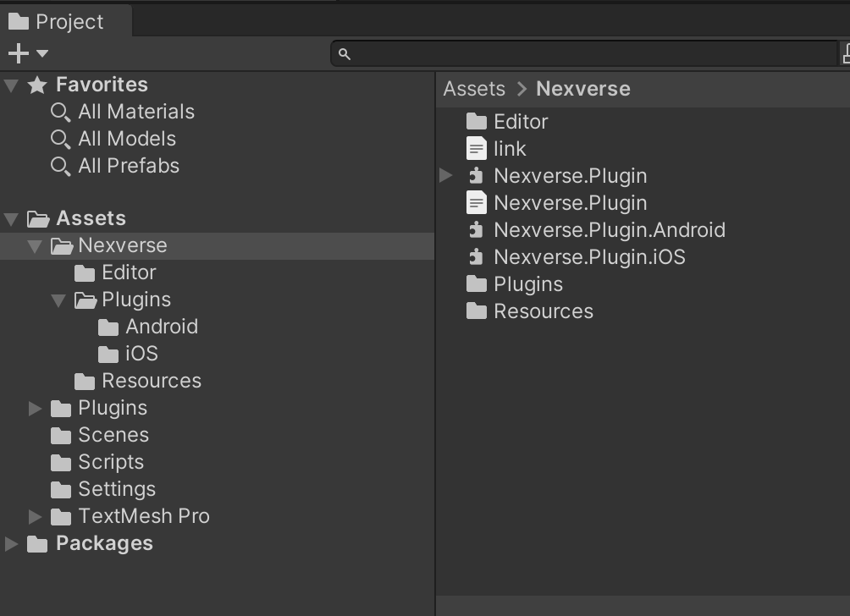Viewport: 850px width, 616px height.
Task: Expand the Nexverse.Plugin asset disclosure arrow
Action: (445, 175)
